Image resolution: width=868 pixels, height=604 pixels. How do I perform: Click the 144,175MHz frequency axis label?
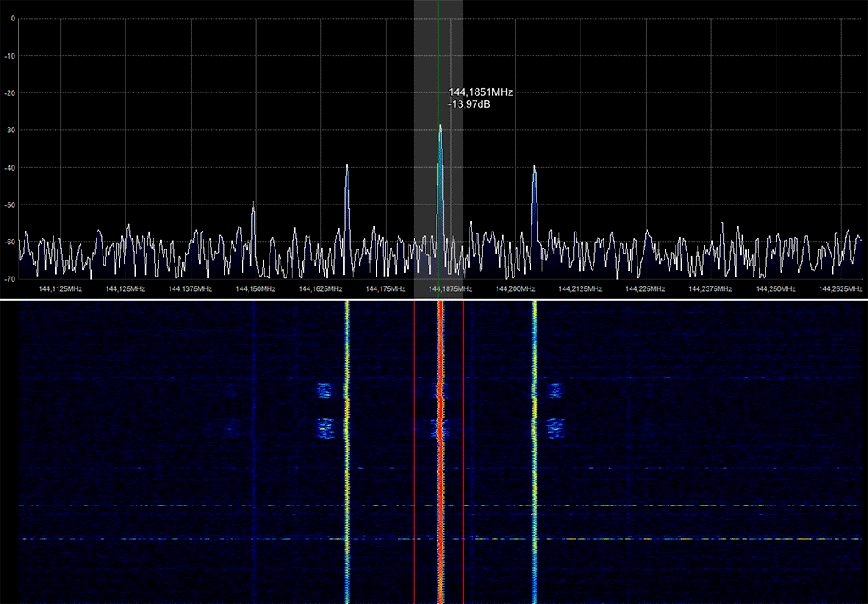pos(386,288)
